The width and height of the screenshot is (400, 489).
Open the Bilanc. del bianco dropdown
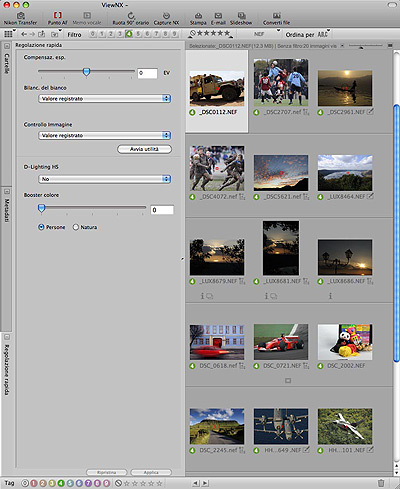(x=104, y=99)
